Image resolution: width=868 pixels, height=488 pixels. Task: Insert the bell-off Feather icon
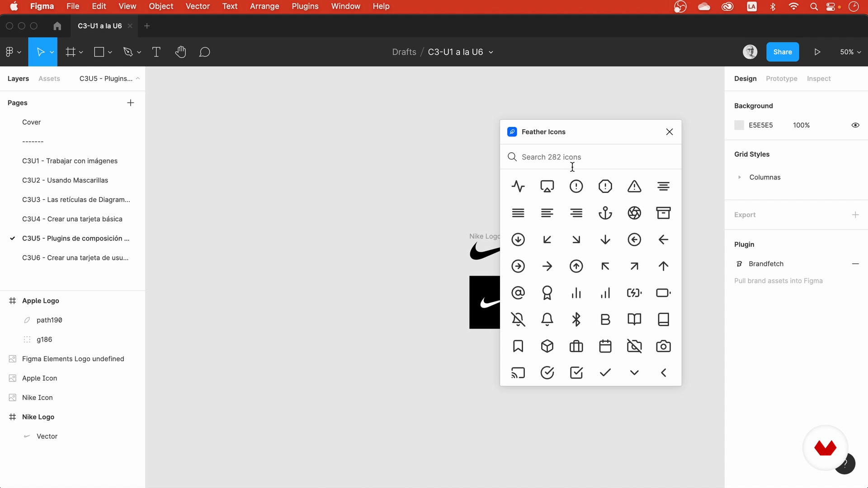(518, 319)
